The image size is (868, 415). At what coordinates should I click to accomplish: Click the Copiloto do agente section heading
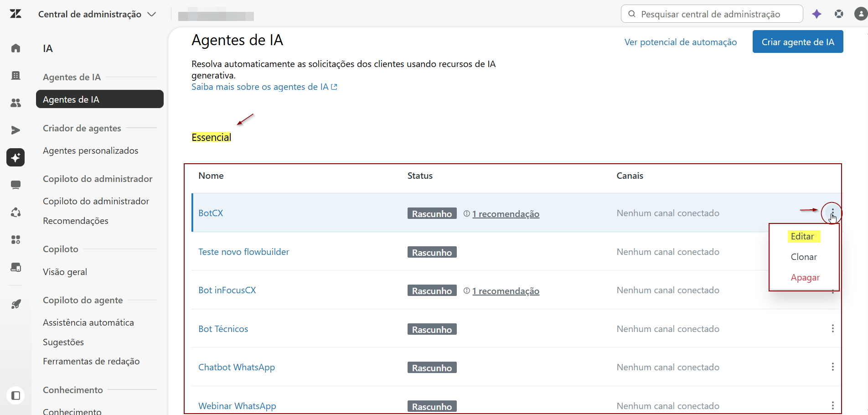[83, 300]
